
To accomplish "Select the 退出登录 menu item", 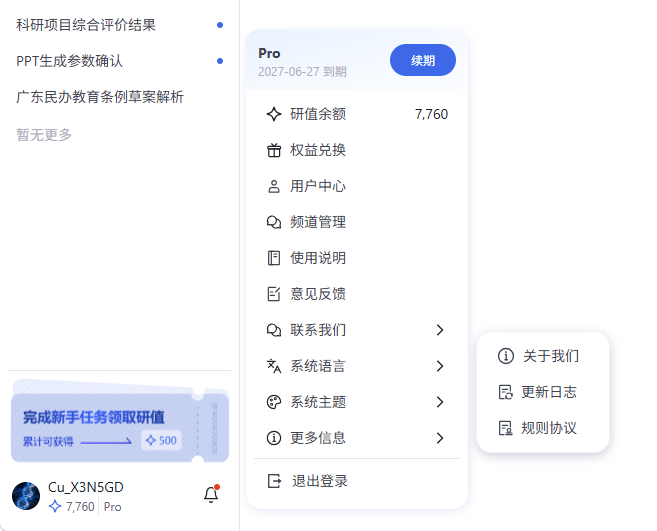I will pyautogui.click(x=357, y=481).
